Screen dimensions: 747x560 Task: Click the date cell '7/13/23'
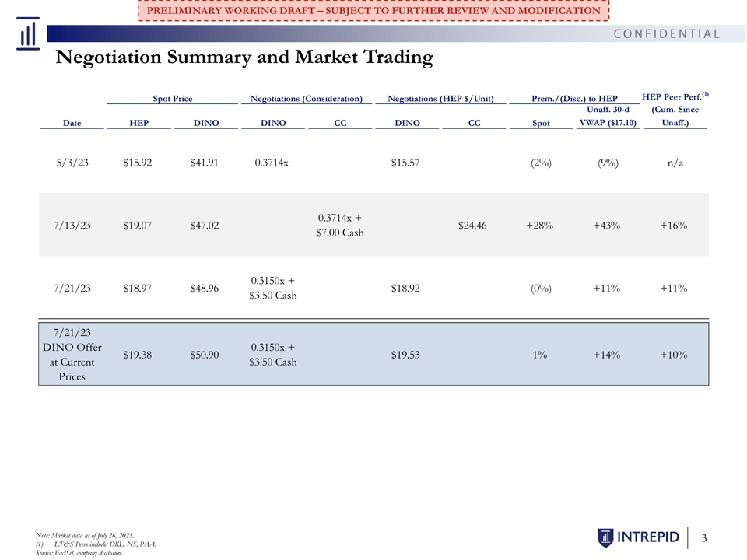click(x=72, y=226)
